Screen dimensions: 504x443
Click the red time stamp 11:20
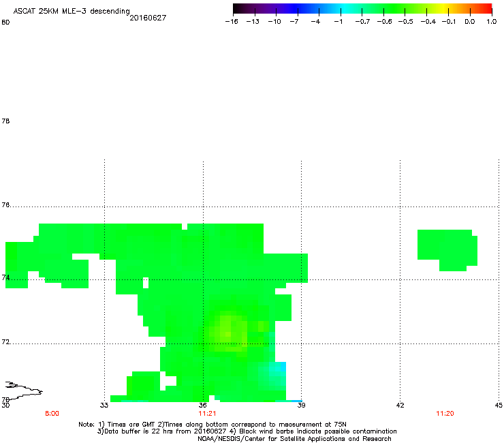click(445, 414)
